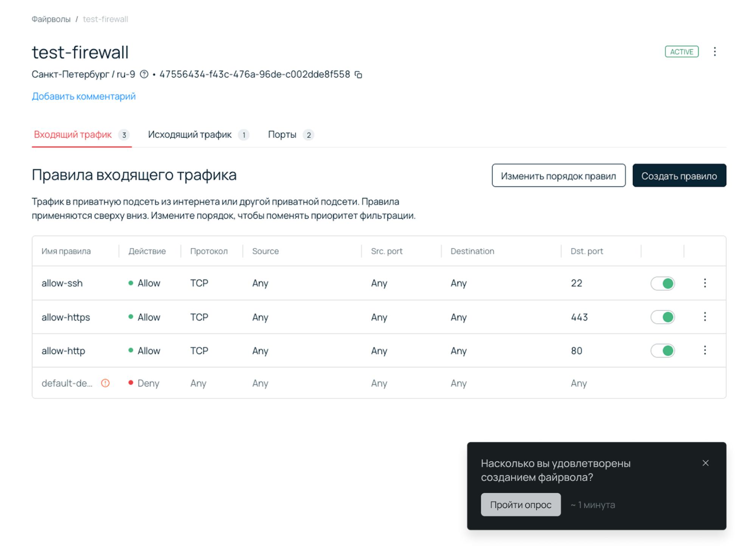
Task: Click Изменить порядок правил
Action: coord(559,175)
